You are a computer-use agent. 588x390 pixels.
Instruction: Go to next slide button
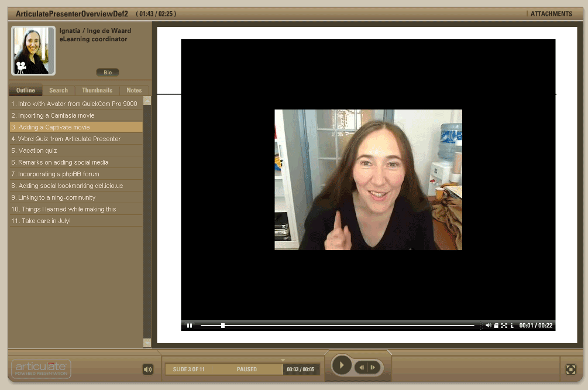tap(373, 368)
